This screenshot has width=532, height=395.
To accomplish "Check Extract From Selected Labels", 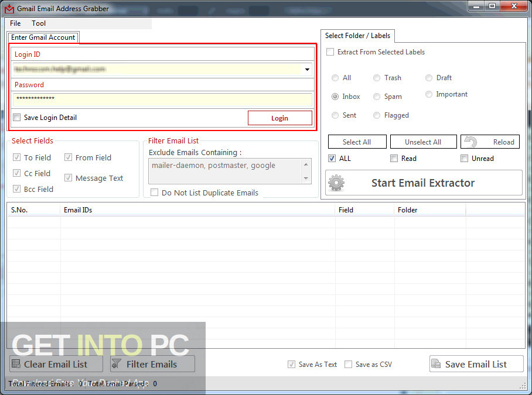I will pyautogui.click(x=330, y=52).
